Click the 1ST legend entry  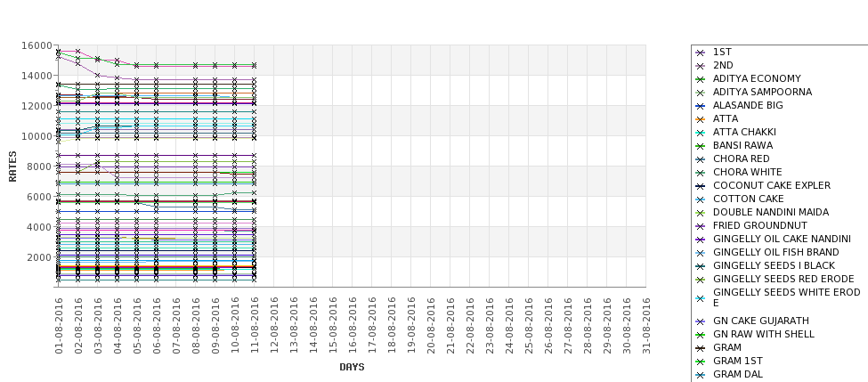722,52
